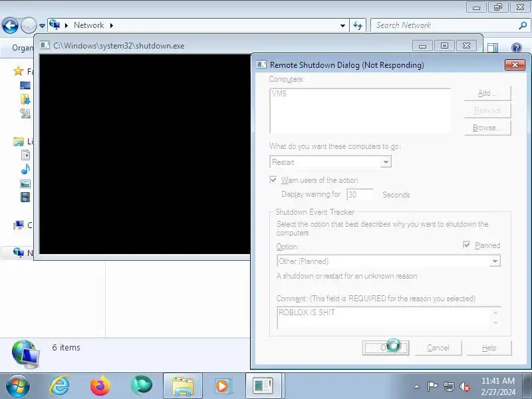Image resolution: width=532 pixels, height=399 pixels.
Task: Click the network connection tray icon
Action: (448, 386)
